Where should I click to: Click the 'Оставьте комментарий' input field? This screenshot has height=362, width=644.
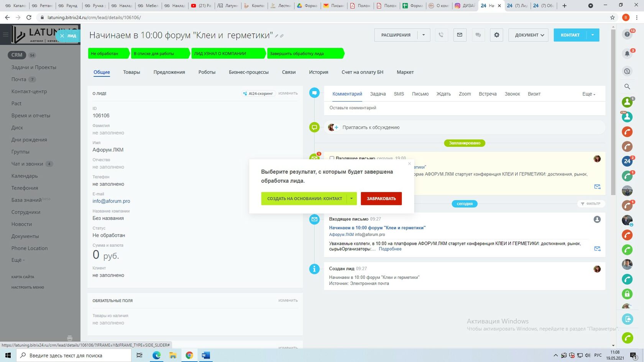coord(465,108)
